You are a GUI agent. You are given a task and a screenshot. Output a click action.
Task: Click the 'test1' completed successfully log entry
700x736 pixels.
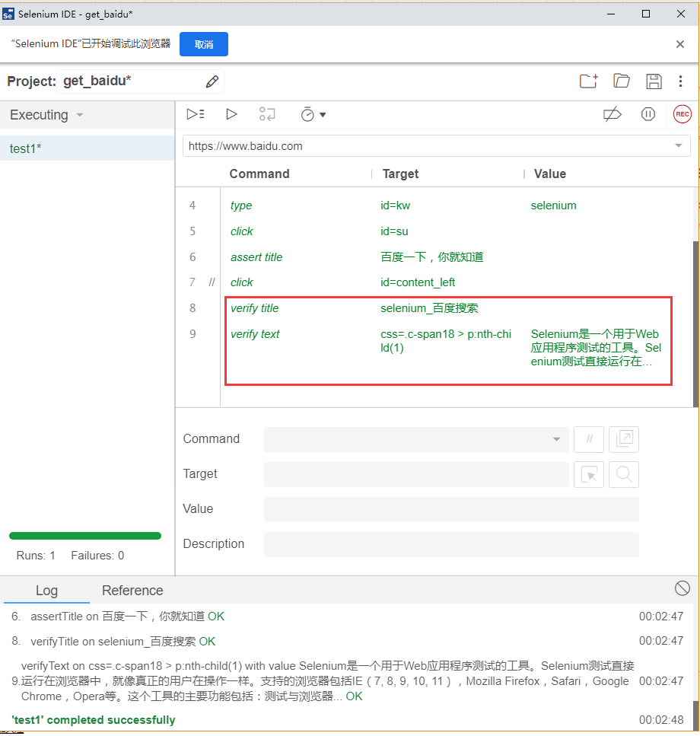(x=94, y=720)
